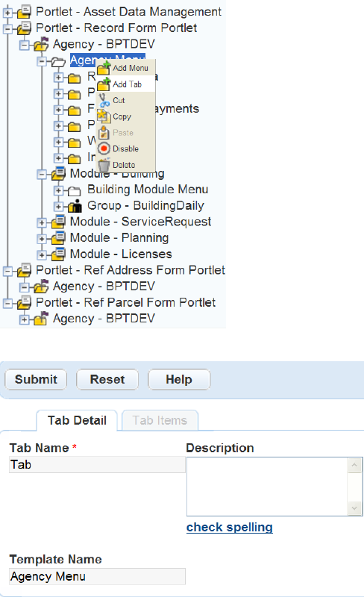Click the Module - Planning folder icon
Image resolution: width=364 pixels, height=600 pixels.
tap(58, 238)
